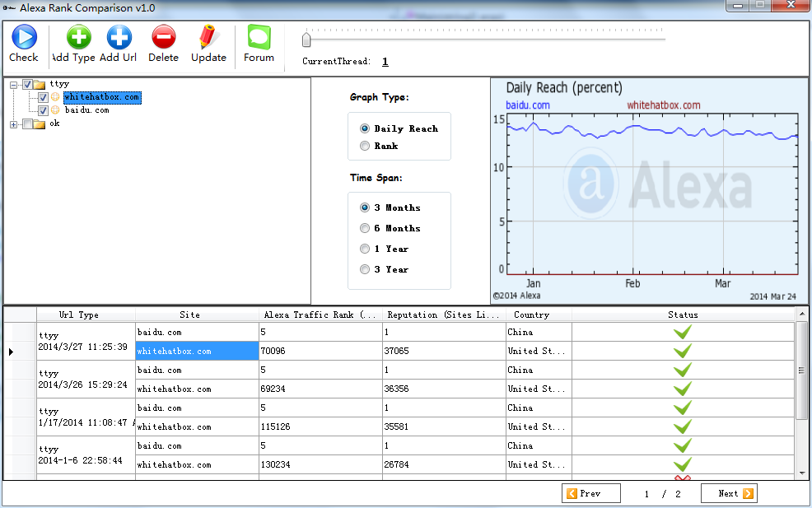Click the application key icon in title bar
Screen dimensions: 812x508
click(9, 8)
